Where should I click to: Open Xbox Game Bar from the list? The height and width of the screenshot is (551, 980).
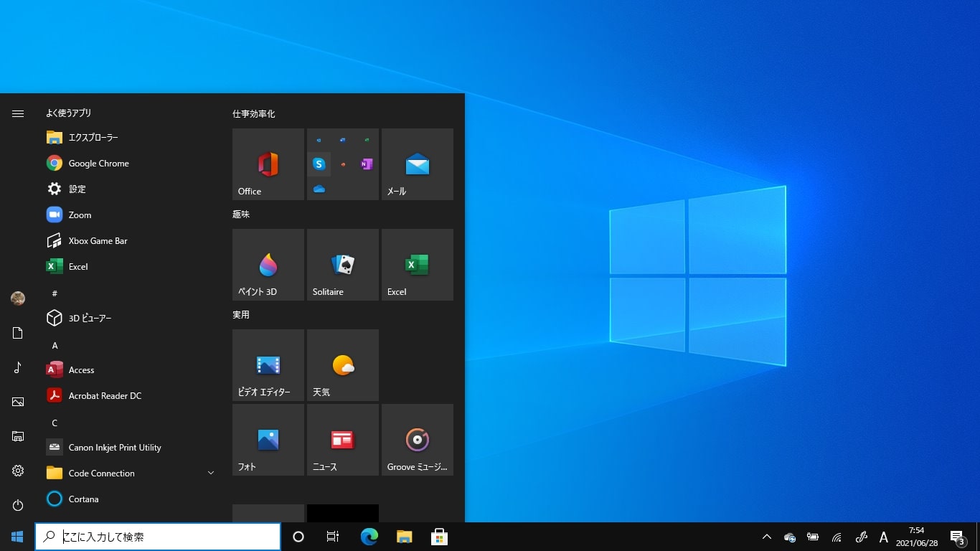(131, 241)
